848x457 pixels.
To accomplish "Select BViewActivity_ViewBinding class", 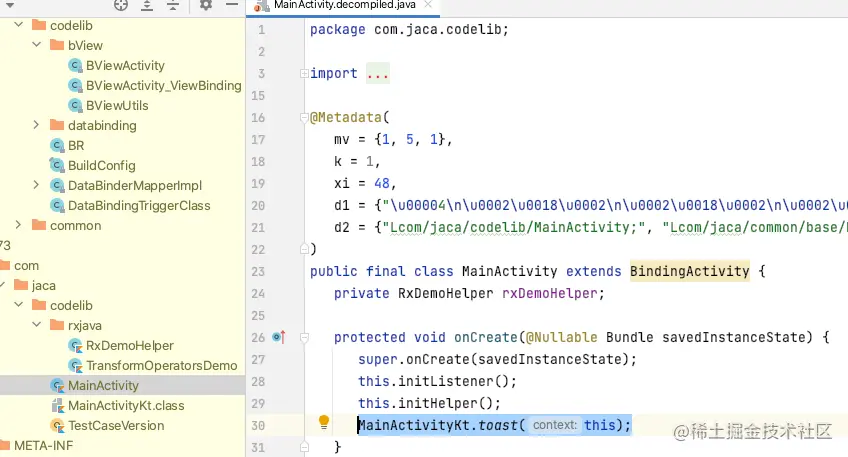I will click(x=163, y=85).
